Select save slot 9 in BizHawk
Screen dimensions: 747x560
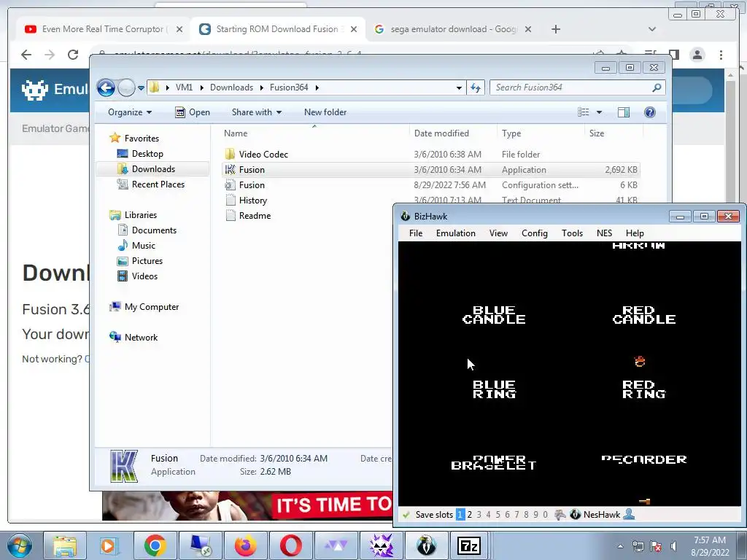[536, 514]
